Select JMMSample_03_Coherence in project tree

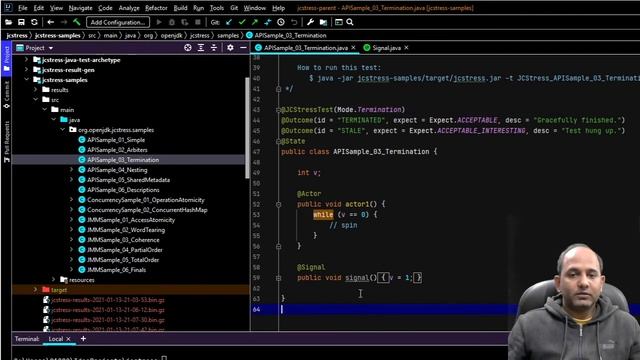(123, 240)
